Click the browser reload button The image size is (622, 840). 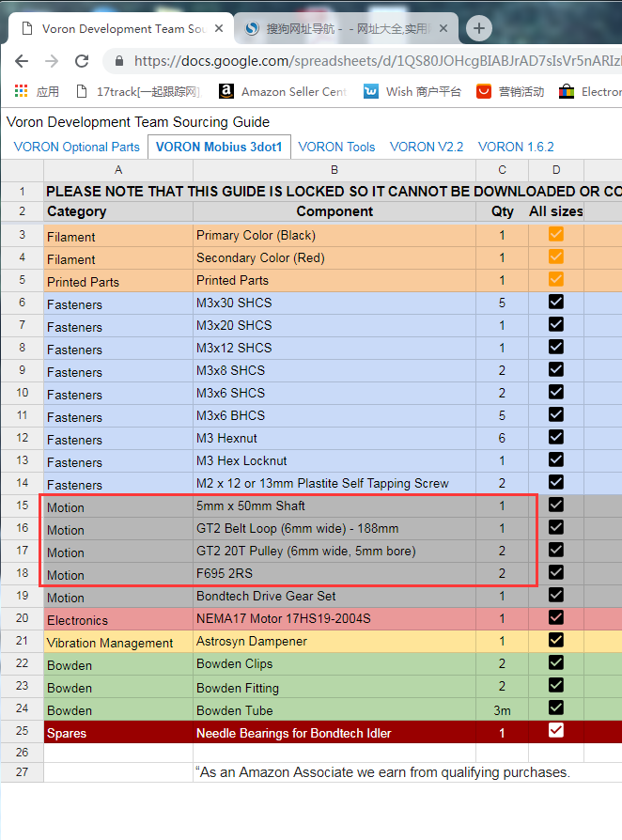point(82,61)
